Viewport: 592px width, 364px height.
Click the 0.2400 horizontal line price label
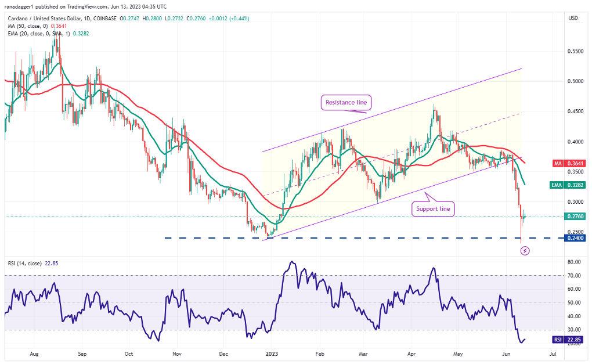pyautogui.click(x=575, y=238)
